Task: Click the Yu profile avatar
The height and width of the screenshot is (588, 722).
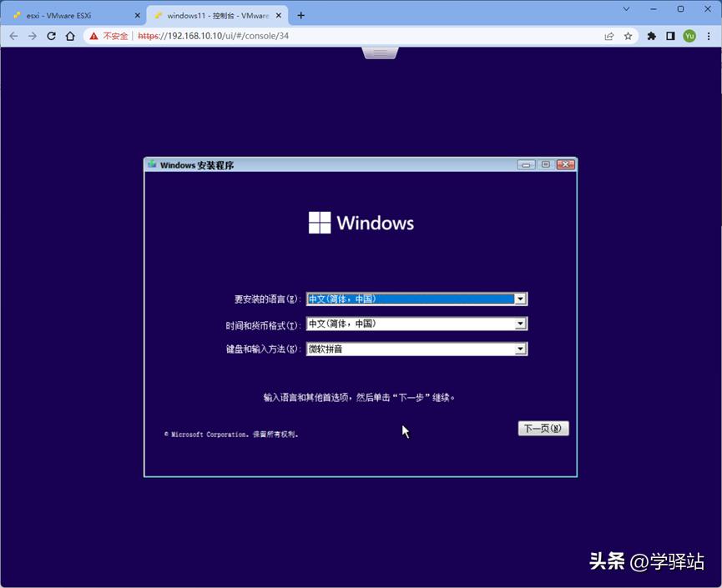Action: (x=689, y=36)
